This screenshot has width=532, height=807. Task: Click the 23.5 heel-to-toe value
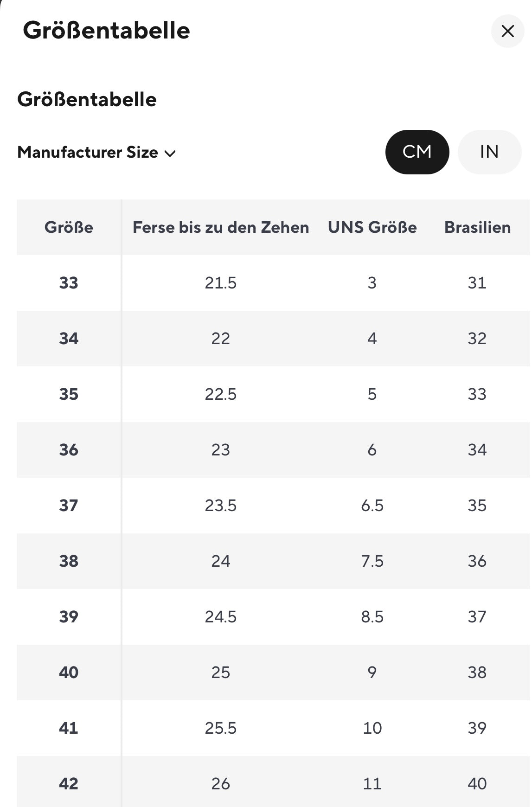click(221, 506)
